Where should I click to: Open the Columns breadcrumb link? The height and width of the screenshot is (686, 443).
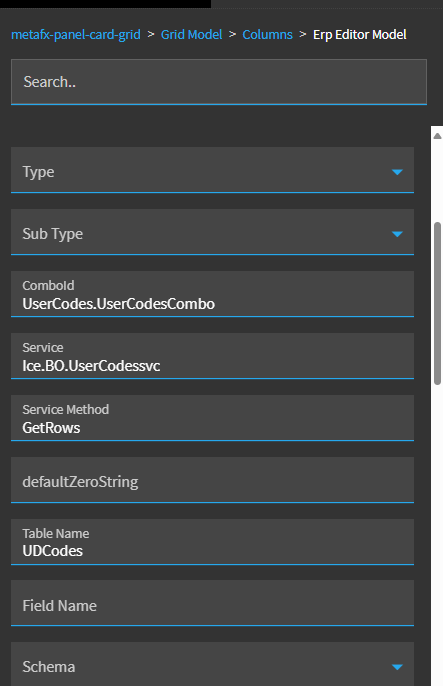tap(268, 35)
